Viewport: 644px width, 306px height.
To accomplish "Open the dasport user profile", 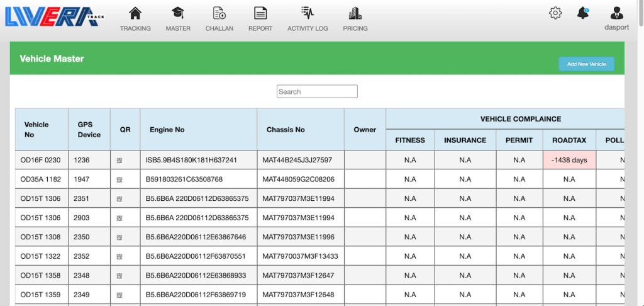I will point(617,13).
